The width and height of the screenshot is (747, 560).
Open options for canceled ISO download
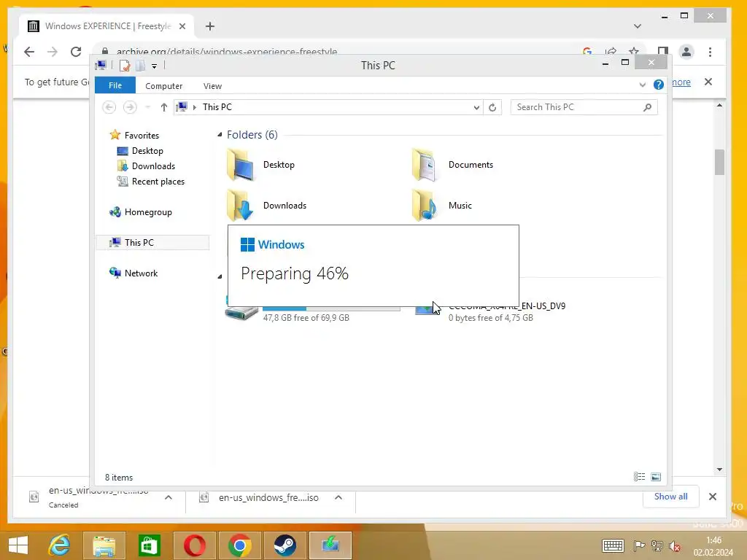[x=169, y=497]
